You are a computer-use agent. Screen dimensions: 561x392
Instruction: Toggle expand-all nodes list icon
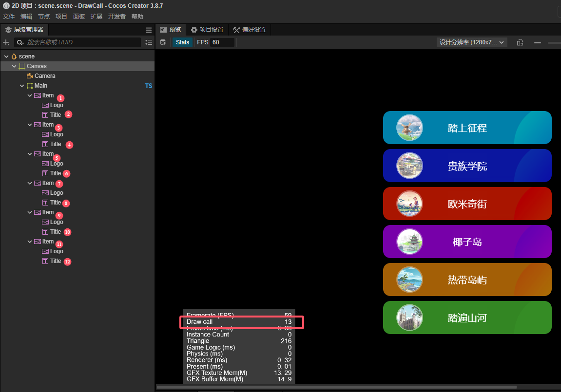click(149, 42)
